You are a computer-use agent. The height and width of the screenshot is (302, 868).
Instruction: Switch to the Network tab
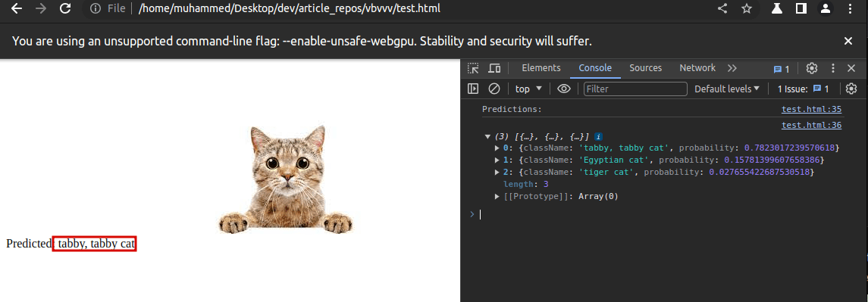click(697, 68)
